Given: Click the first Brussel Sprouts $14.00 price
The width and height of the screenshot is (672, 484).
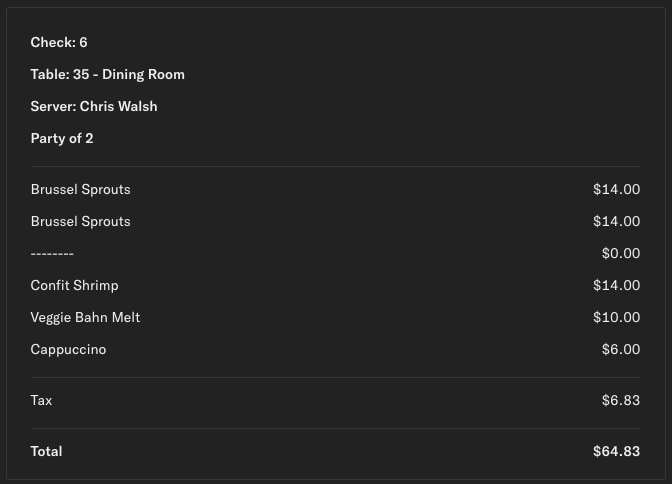Looking at the screenshot, I should (x=616, y=189).
